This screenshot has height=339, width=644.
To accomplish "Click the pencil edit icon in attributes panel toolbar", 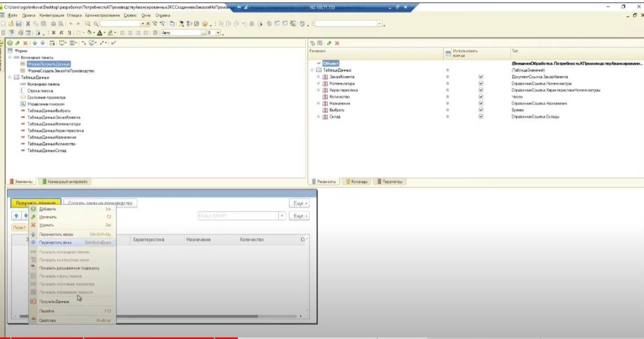I will pyautogui.click(x=329, y=43).
